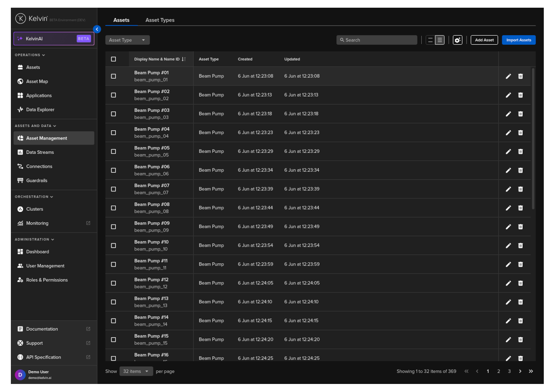Open the 32 items per page dropdown
This screenshot has height=392, width=555.
[136, 371]
